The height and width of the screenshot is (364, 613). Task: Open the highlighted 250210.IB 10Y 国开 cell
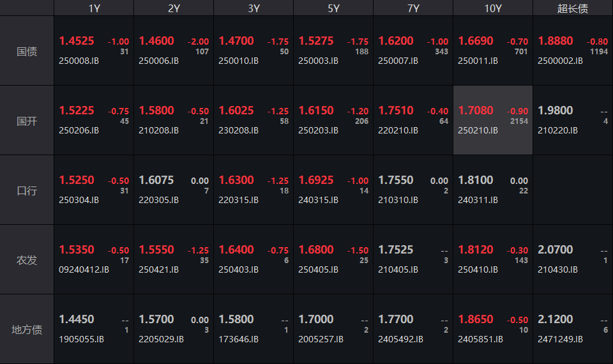pos(492,120)
